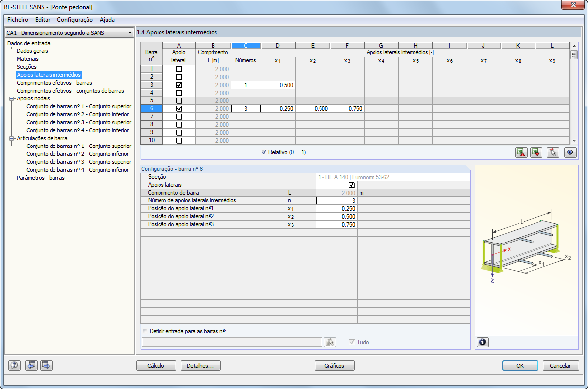Click Número de apoios laterais value 3
The image size is (588, 389).
click(336, 200)
